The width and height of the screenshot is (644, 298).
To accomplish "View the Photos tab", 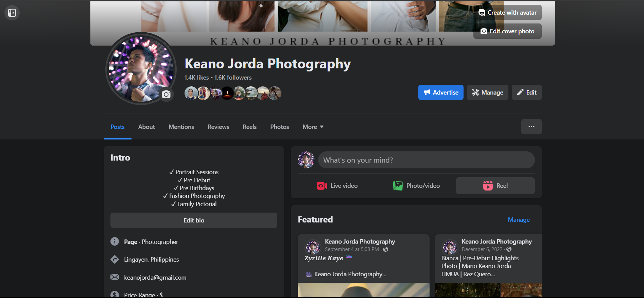I will click(279, 127).
